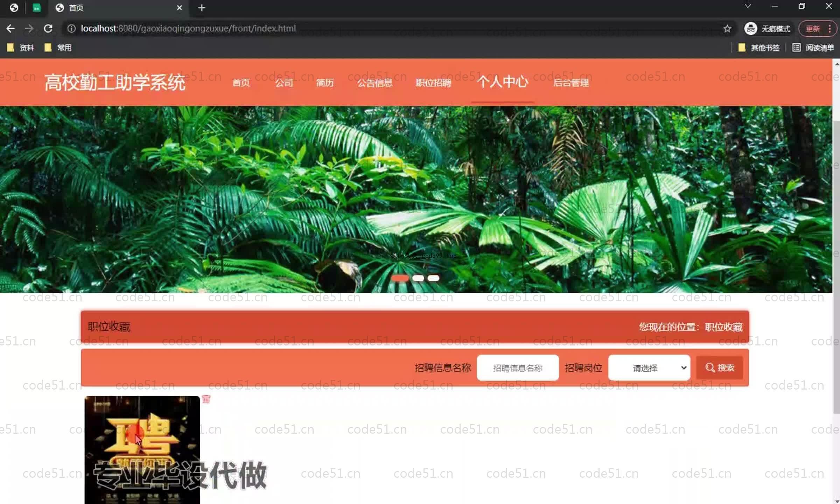Go to 首页 in site navigation
This screenshot has height=504, width=840.
click(241, 83)
